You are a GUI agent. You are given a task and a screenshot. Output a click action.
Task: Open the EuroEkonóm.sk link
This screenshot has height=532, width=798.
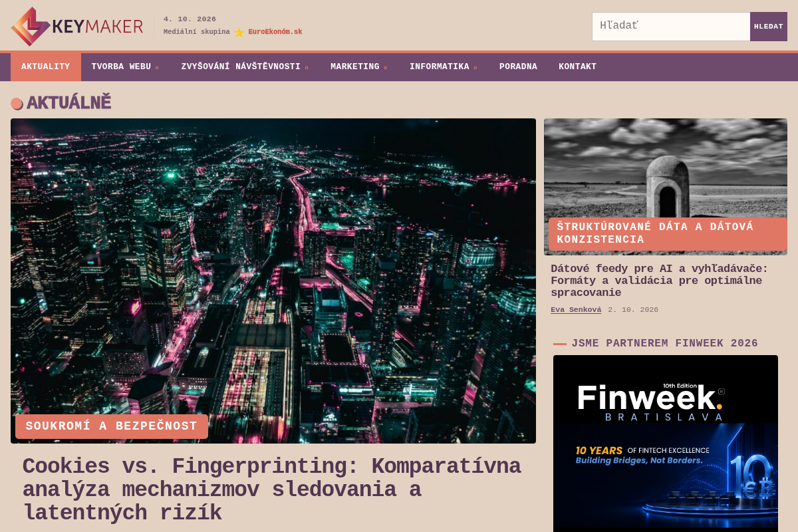(275, 32)
